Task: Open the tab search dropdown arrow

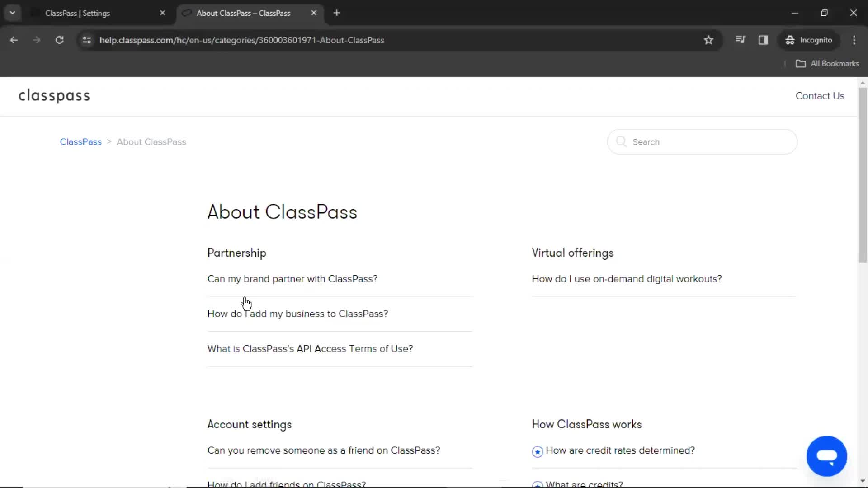Action: pyautogui.click(x=12, y=13)
